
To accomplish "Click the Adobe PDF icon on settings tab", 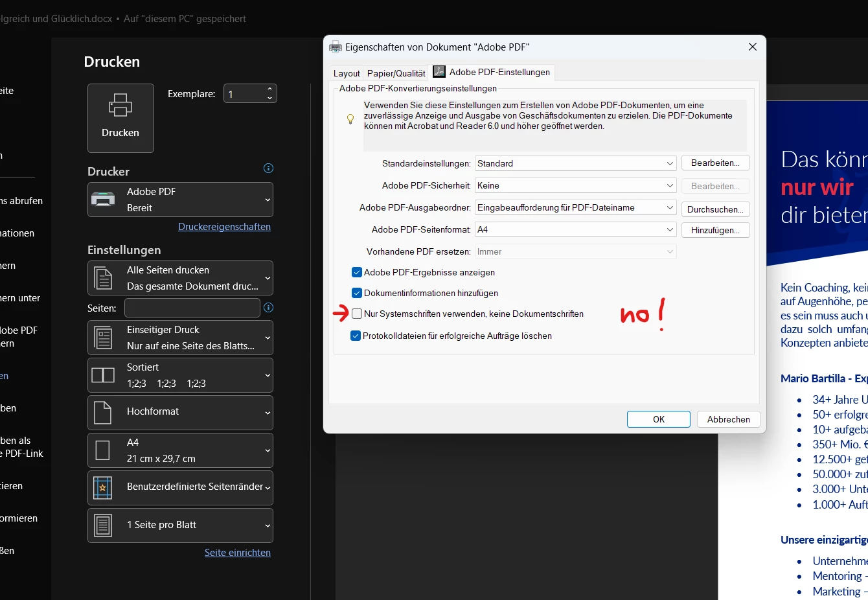I will 439,71.
